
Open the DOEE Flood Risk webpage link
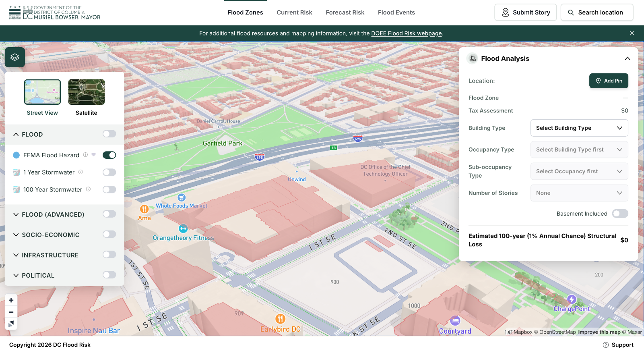tap(407, 33)
